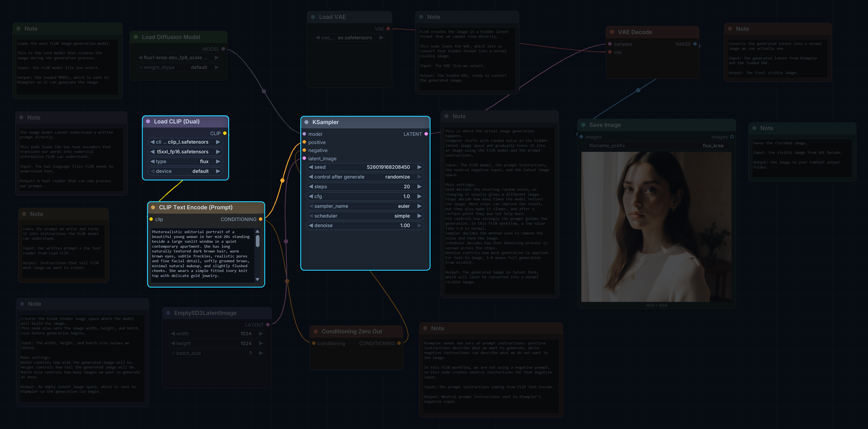Increase the seed with its right arrow

click(x=419, y=167)
